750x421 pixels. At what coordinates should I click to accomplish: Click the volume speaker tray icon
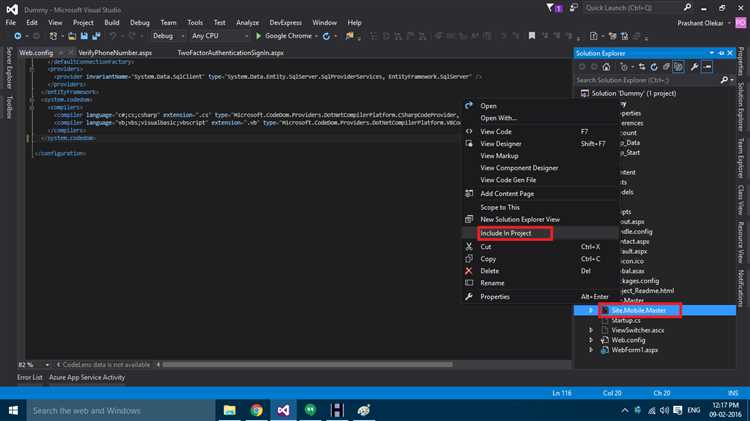[x=664, y=410]
